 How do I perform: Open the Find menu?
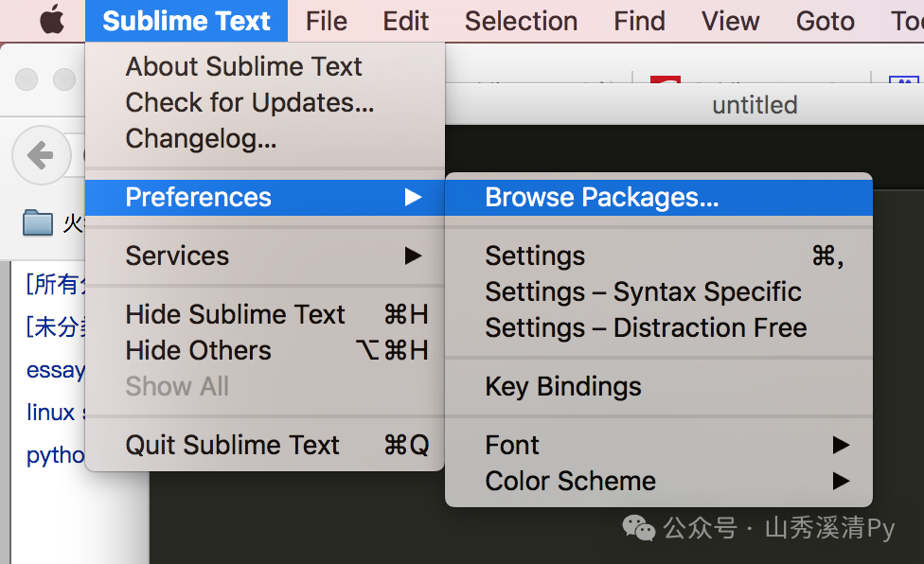pos(639,21)
